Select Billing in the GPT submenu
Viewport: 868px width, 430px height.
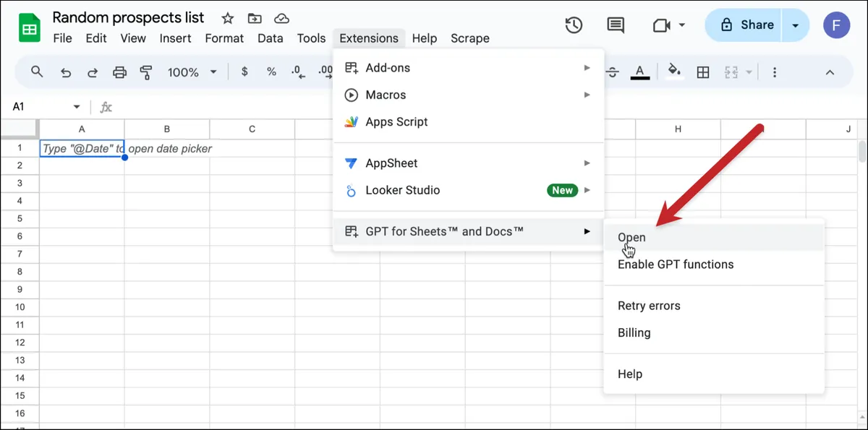pyautogui.click(x=714, y=333)
